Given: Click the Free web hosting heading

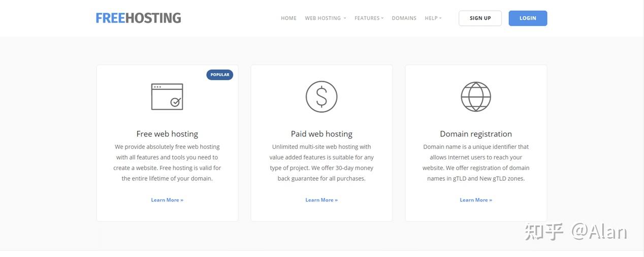Looking at the screenshot, I should coord(167,134).
